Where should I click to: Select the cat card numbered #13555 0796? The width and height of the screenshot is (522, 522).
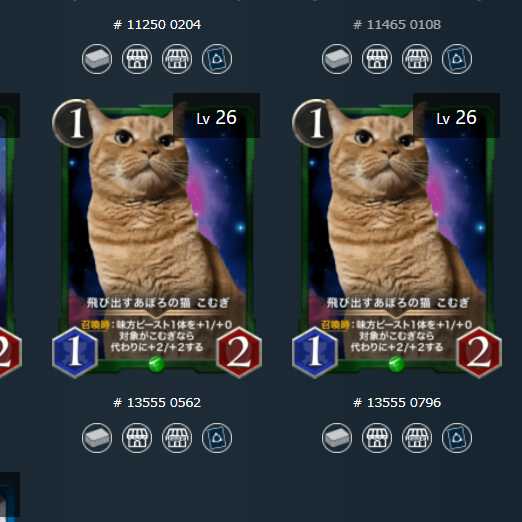[x=397, y=237]
